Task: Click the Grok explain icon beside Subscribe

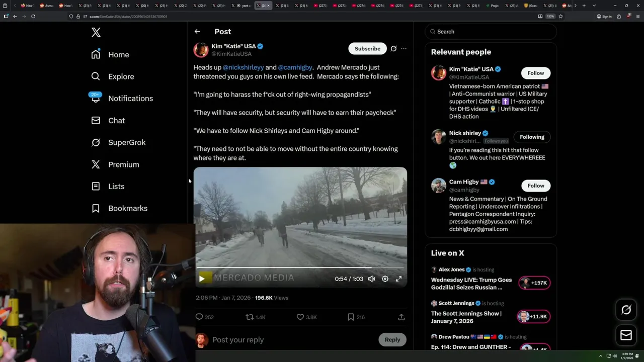Action: point(393,49)
